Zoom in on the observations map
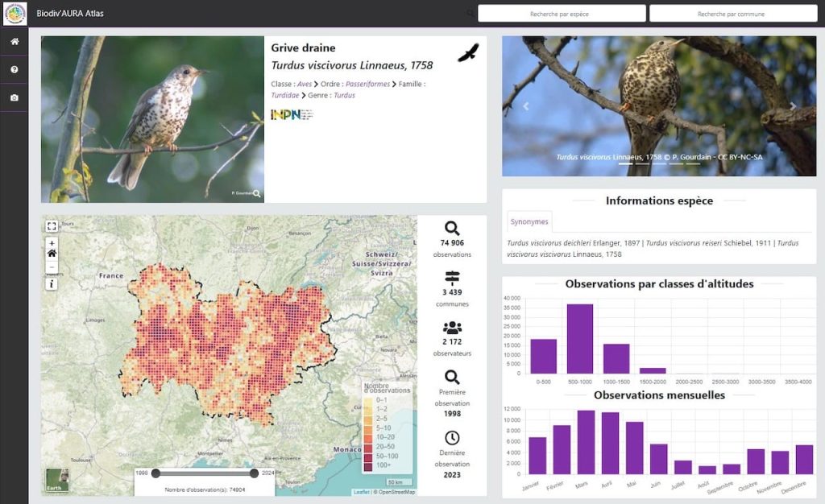Screen dimensions: 825x504 coord(52,242)
